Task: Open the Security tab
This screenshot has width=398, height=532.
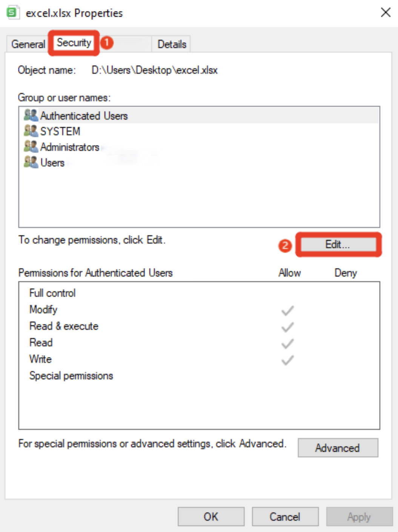Action: pyautogui.click(x=75, y=42)
